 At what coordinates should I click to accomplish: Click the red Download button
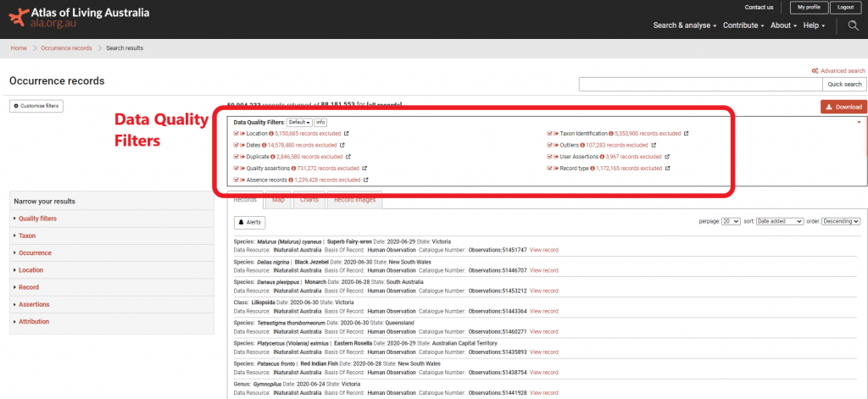pyautogui.click(x=843, y=107)
